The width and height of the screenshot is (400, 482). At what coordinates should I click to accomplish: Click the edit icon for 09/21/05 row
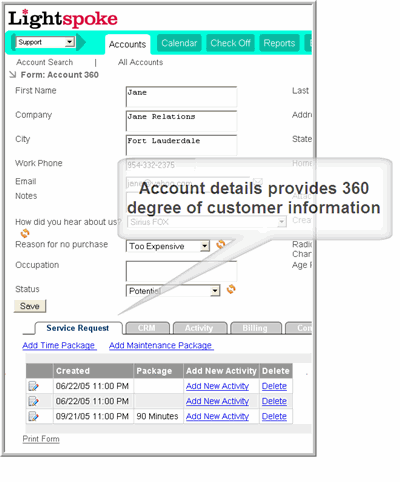pos(34,416)
